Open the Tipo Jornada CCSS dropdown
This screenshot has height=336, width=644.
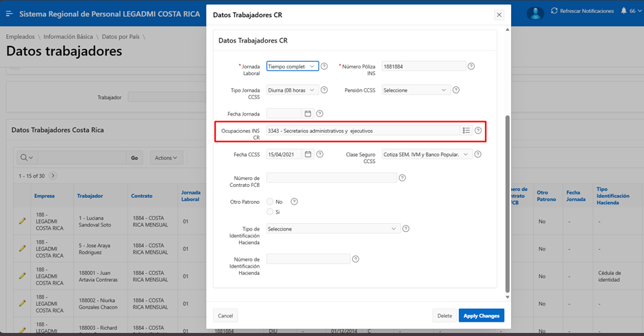(293, 90)
